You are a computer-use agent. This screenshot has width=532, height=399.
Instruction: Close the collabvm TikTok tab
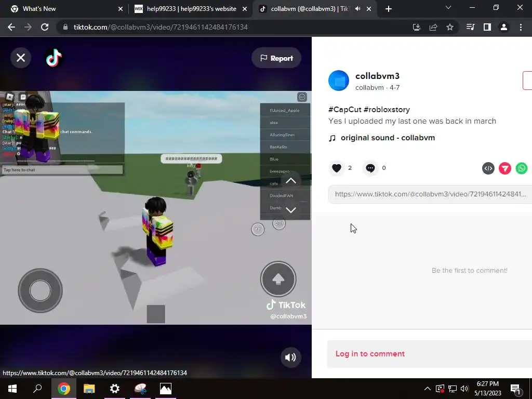click(369, 9)
